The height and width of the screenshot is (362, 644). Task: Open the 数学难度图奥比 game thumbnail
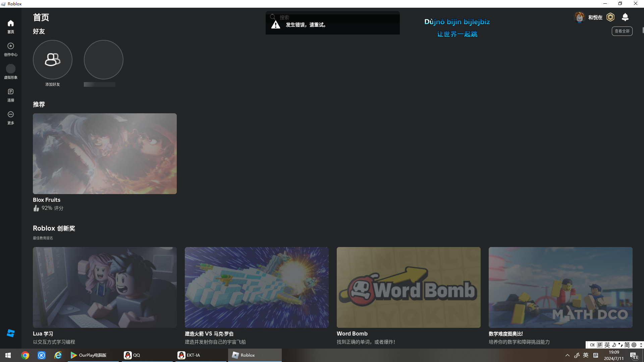(560, 287)
